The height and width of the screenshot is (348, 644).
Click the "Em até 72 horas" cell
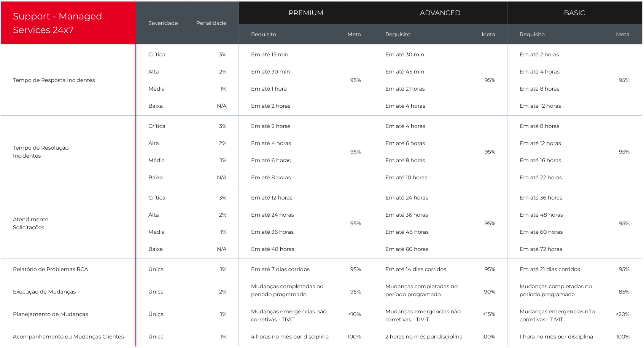pos(541,249)
